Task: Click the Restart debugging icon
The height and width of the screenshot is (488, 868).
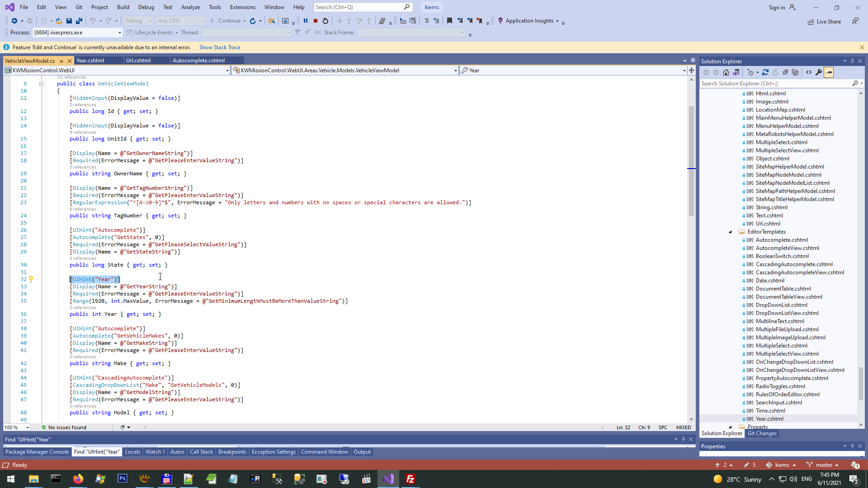Action: click(325, 21)
